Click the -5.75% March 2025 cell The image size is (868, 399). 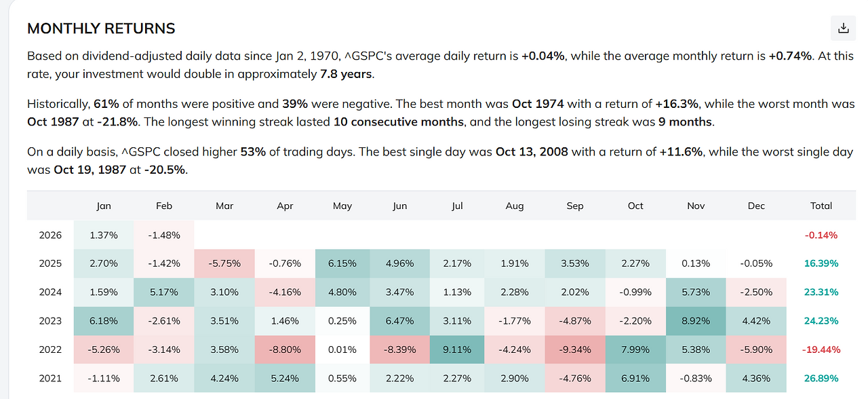224,263
